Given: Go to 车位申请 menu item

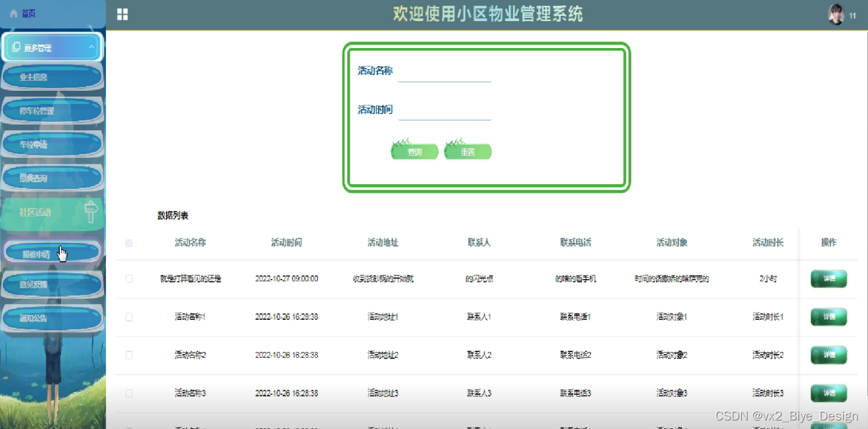Looking at the screenshot, I should (53, 144).
